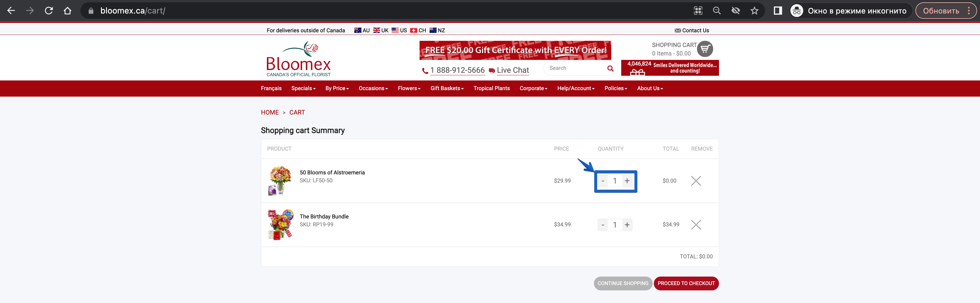Click the free gift certificate banner
The height and width of the screenshot is (303, 980).
(x=515, y=50)
